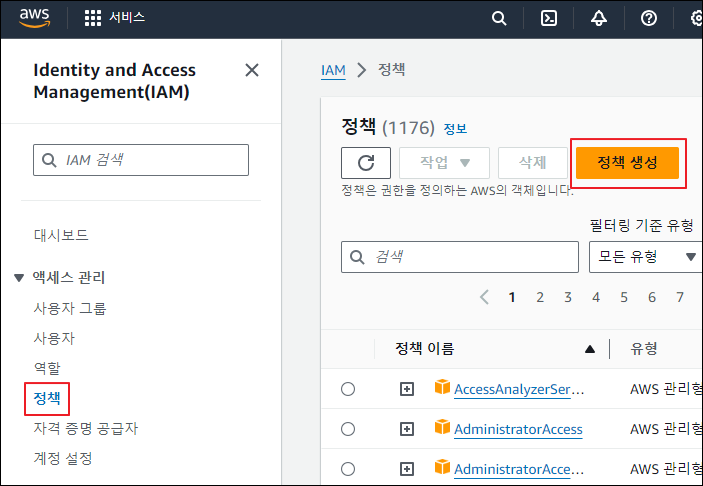Click the refresh policies button
The image size is (703, 486).
click(x=366, y=163)
